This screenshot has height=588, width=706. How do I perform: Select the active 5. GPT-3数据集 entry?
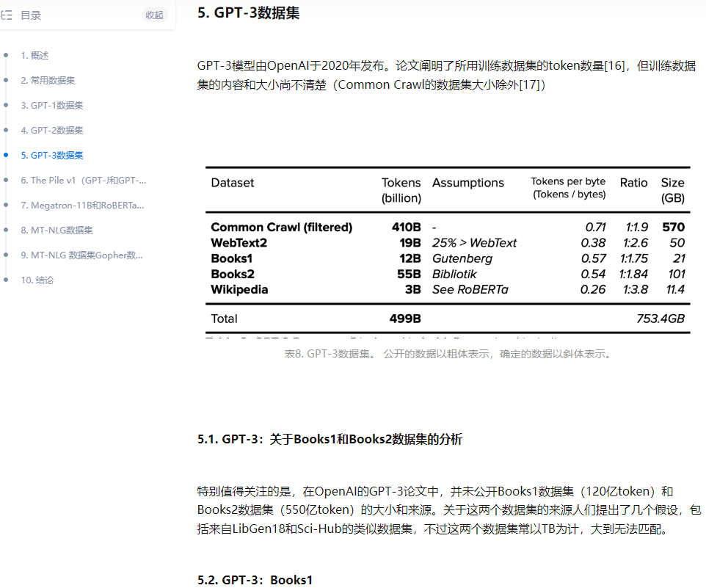point(52,156)
